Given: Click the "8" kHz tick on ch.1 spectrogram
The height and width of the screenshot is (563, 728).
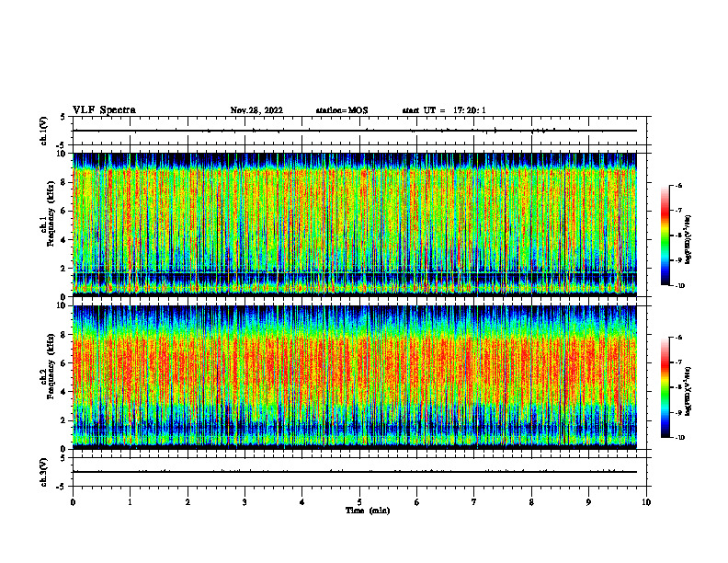Looking at the screenshot, I should click(x=64, y=182).
